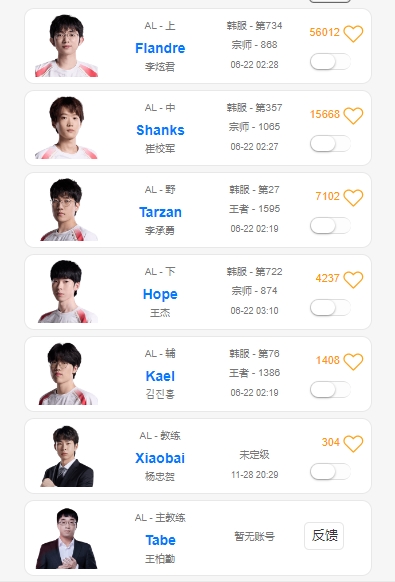Turn on the Shanks follow switch

pos(330,144)
